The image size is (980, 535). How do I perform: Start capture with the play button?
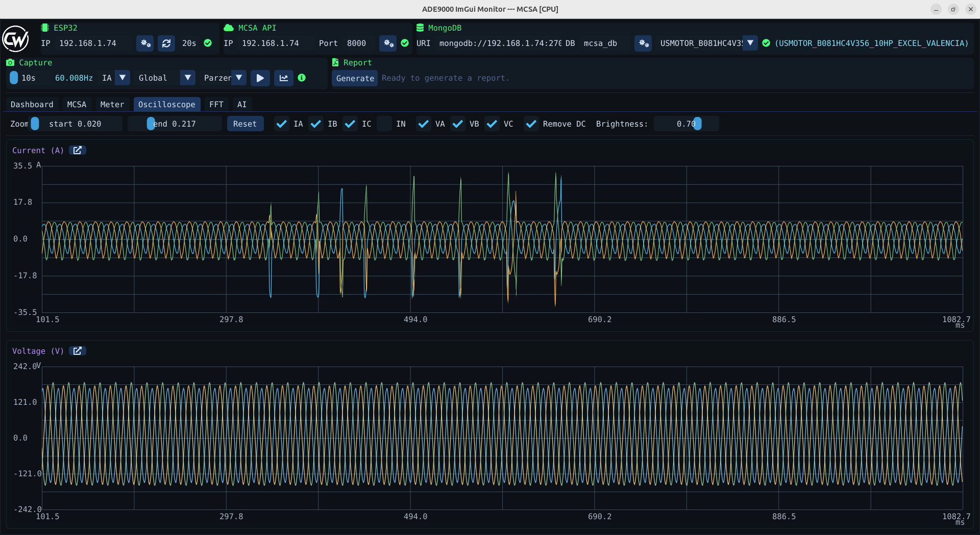point(260,78)
